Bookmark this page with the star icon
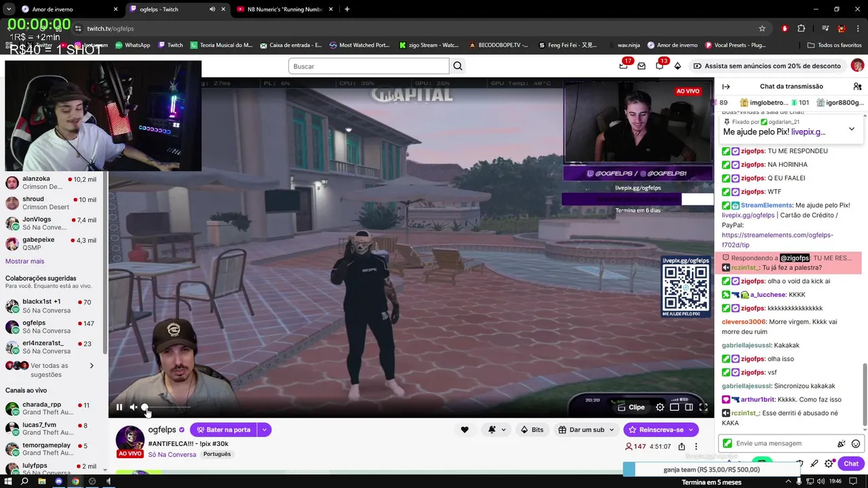 click(762, 28)
